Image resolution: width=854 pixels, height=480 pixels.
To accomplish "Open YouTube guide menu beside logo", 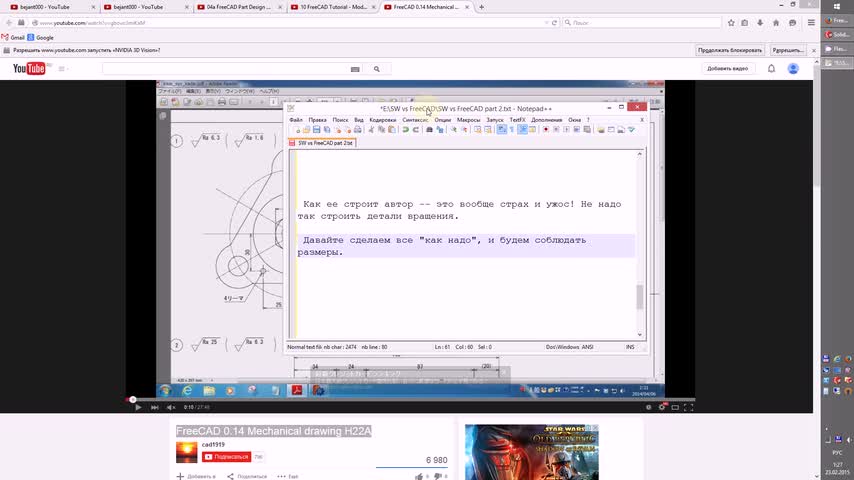I will click(x=62, y=69).
